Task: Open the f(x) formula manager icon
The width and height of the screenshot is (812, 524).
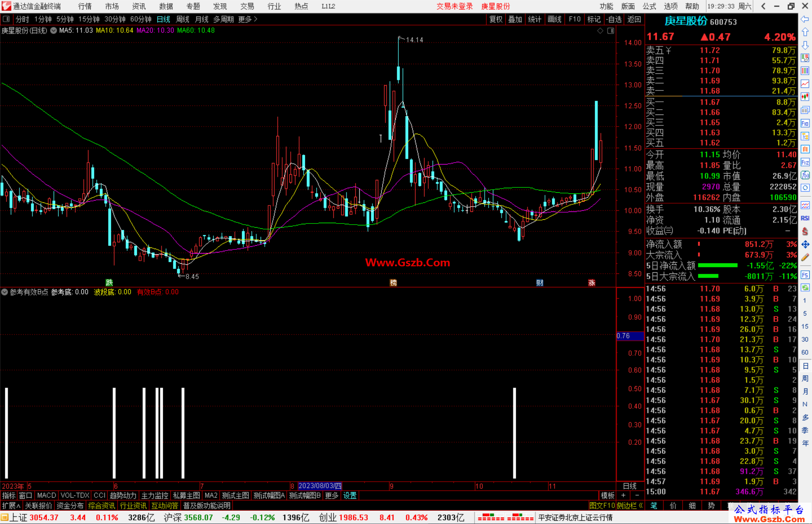Action: tap(805, 175)
